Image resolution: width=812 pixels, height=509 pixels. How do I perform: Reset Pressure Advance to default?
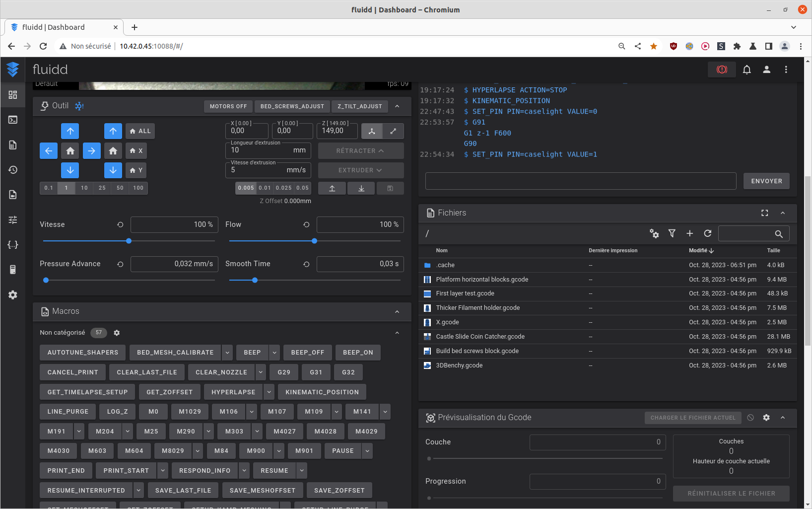(x=120, y=264)
